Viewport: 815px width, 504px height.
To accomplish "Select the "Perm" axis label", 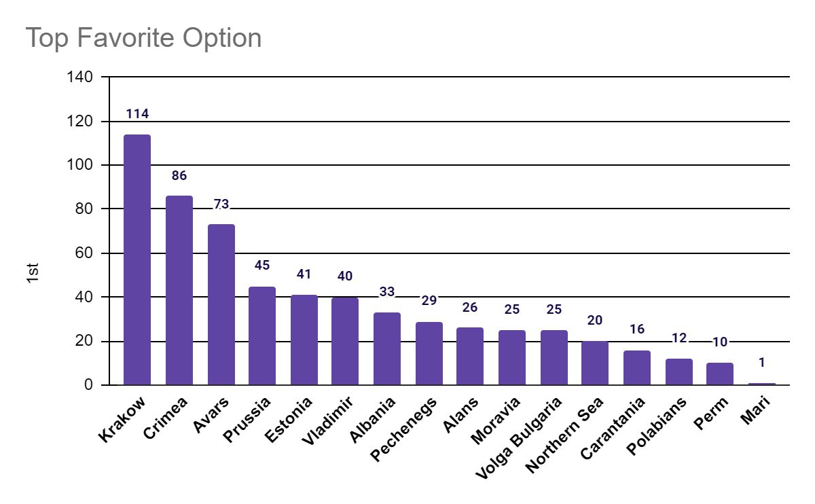I will [x=711, y=412].
